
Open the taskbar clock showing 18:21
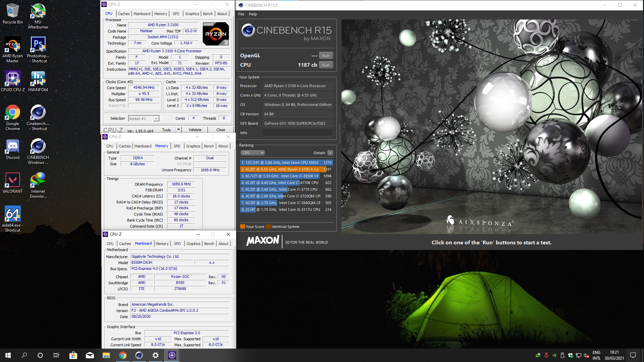pos(614,355)
